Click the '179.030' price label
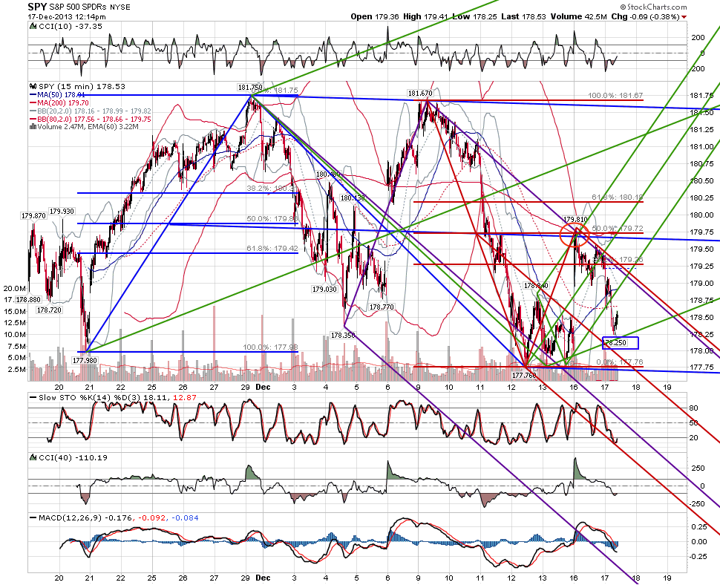Viewport: 720px width, 588px height. coord(324,290)
